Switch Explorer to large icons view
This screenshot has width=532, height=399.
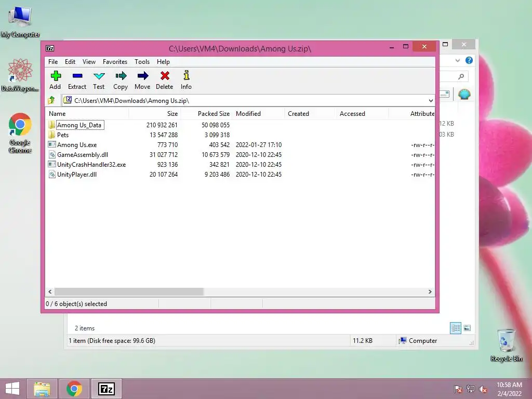(467, 328)
